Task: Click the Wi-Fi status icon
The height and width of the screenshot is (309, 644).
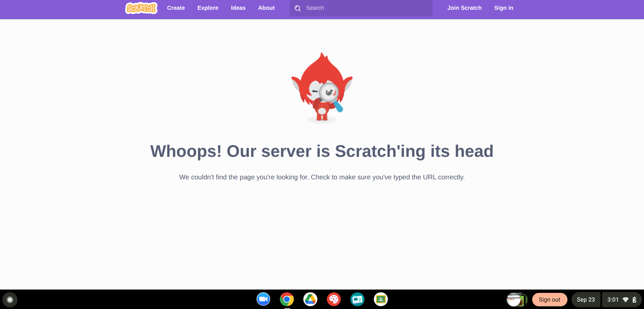Action: [626, 300]
